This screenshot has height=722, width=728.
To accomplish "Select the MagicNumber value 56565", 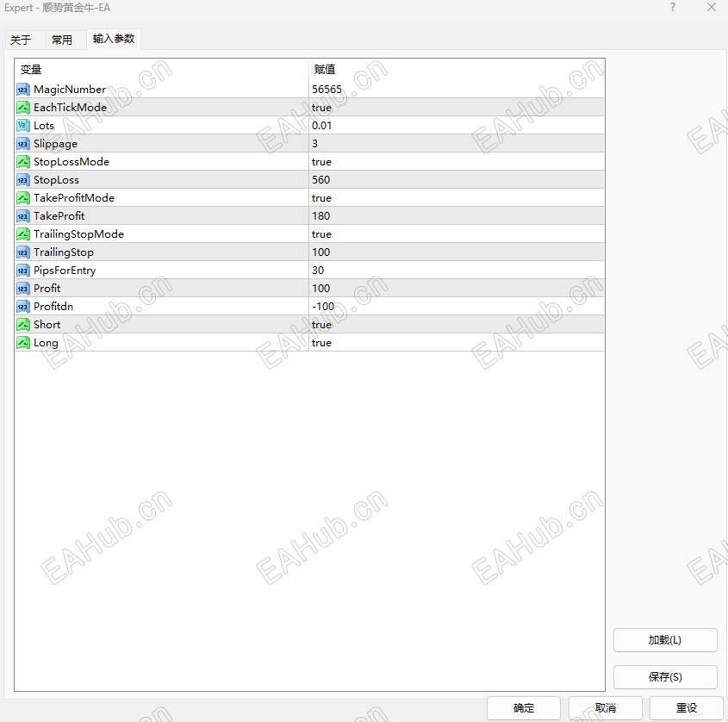I will click(327, 89).
